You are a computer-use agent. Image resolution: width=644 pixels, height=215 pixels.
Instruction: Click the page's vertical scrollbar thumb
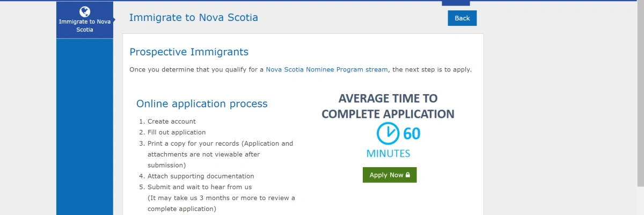640,94
